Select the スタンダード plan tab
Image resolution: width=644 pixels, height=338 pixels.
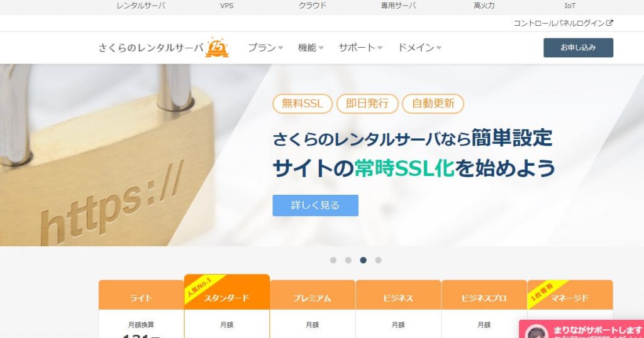[226, 292]
